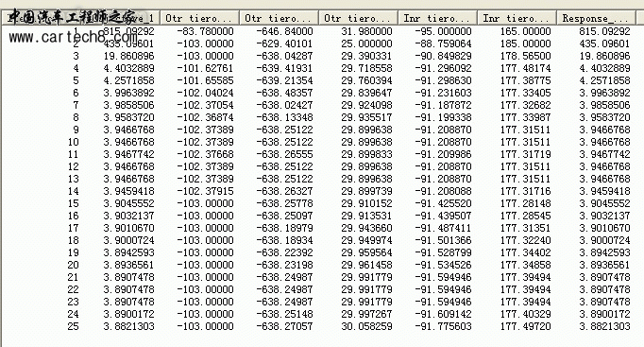
Task: Select the value -639.41931
Action: (x=284, y=68)
